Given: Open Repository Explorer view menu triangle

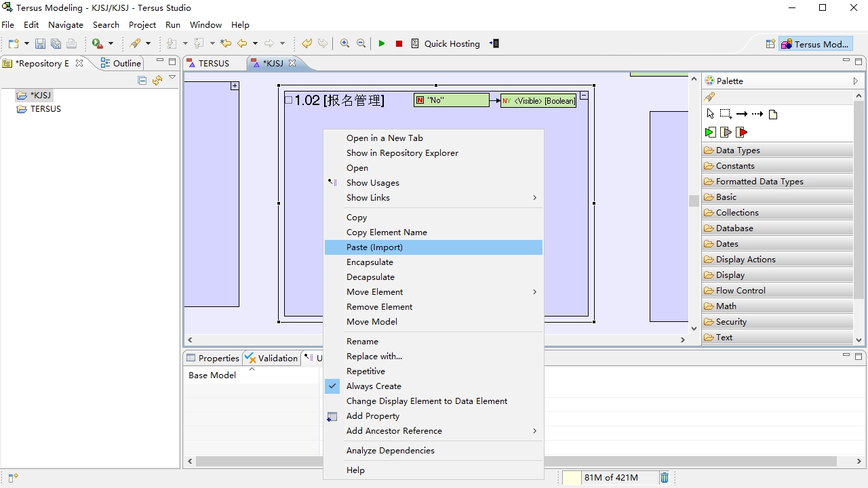Looking at the screenshot, I should point(172,78).
